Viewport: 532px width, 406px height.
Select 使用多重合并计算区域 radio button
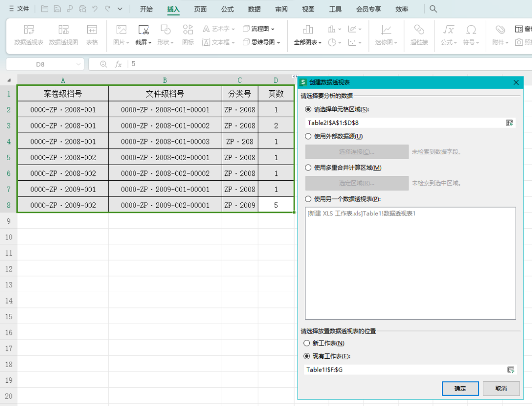click(308, 168)
